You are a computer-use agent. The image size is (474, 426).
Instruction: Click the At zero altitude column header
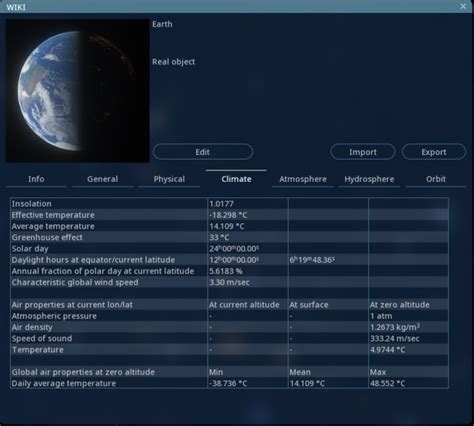(x=399, y=305)
